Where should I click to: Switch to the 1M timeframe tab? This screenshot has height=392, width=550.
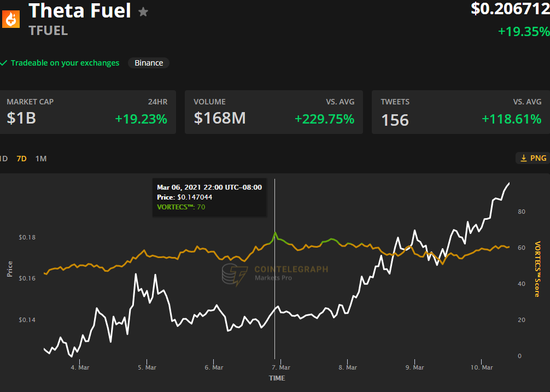[x=40, y=158]
